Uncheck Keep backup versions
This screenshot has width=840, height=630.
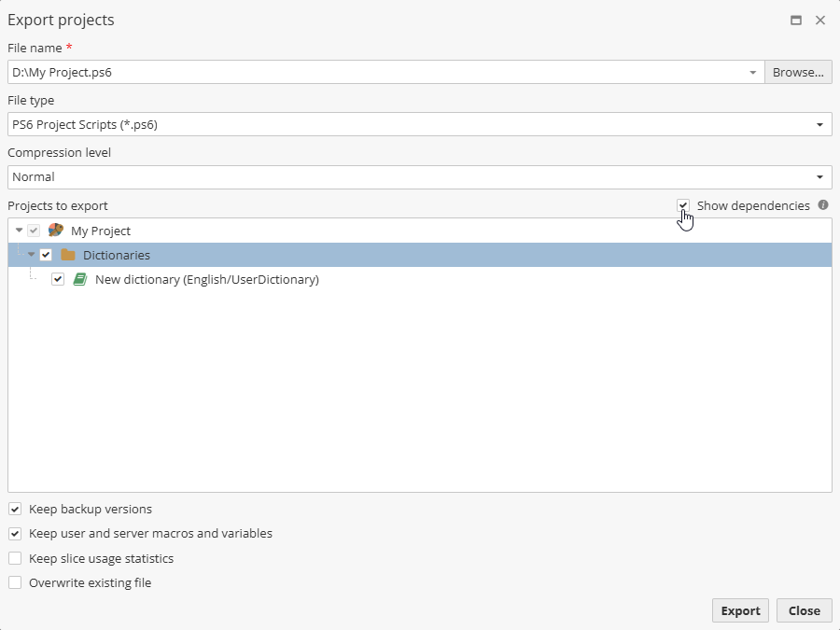(x=15, y=510)
